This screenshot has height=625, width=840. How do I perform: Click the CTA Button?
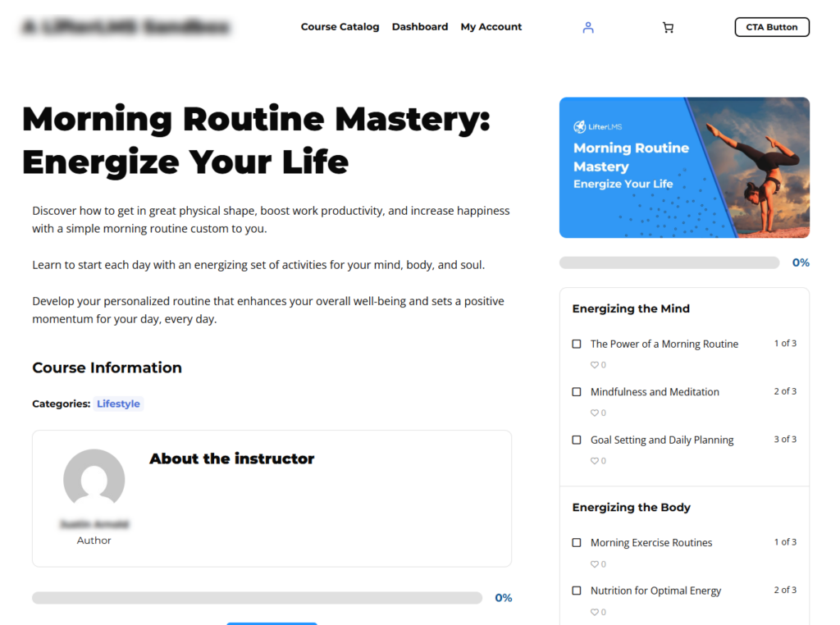tap(772, 27)
